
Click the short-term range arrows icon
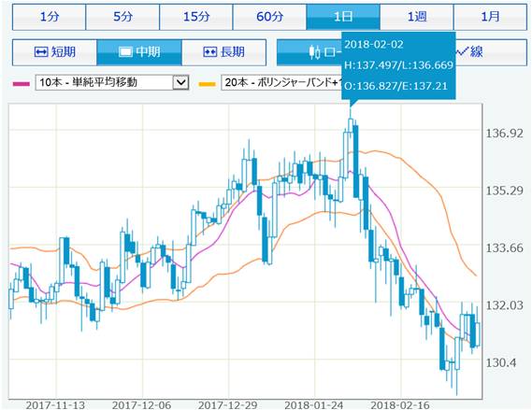pos(41,52)
